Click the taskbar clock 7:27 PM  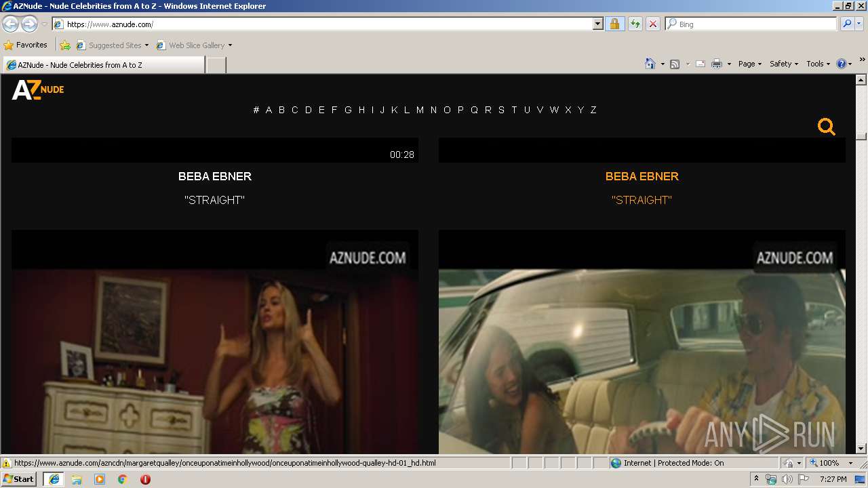pos(833,479)
